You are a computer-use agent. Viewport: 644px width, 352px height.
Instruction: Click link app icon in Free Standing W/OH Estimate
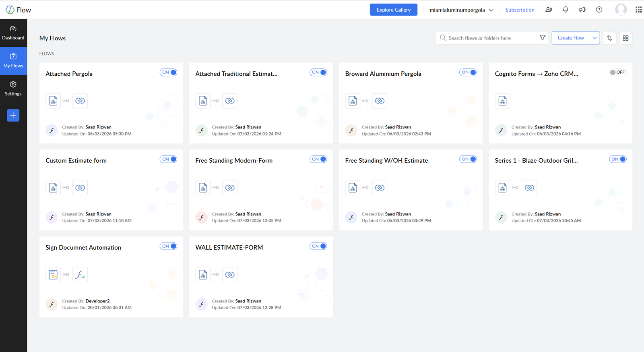click(380, 188)
